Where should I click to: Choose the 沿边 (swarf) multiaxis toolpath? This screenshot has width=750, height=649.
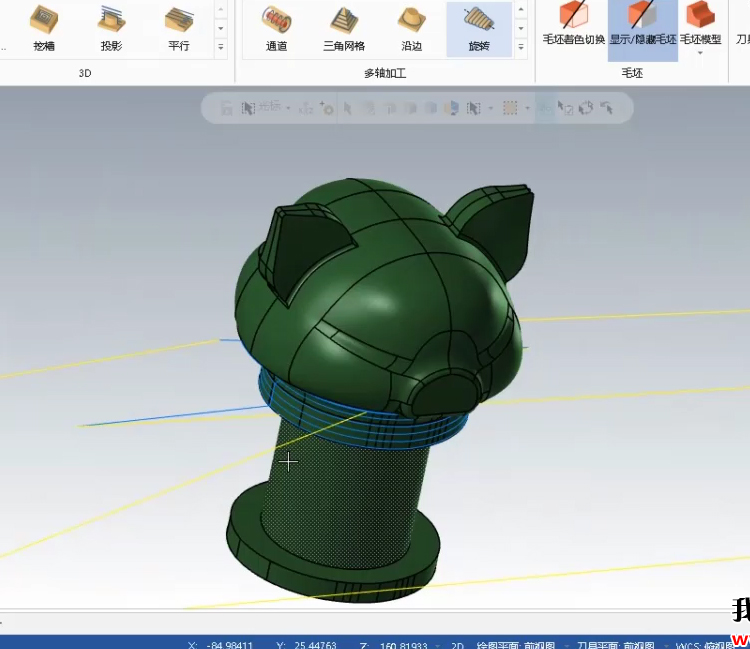(411, 29)
